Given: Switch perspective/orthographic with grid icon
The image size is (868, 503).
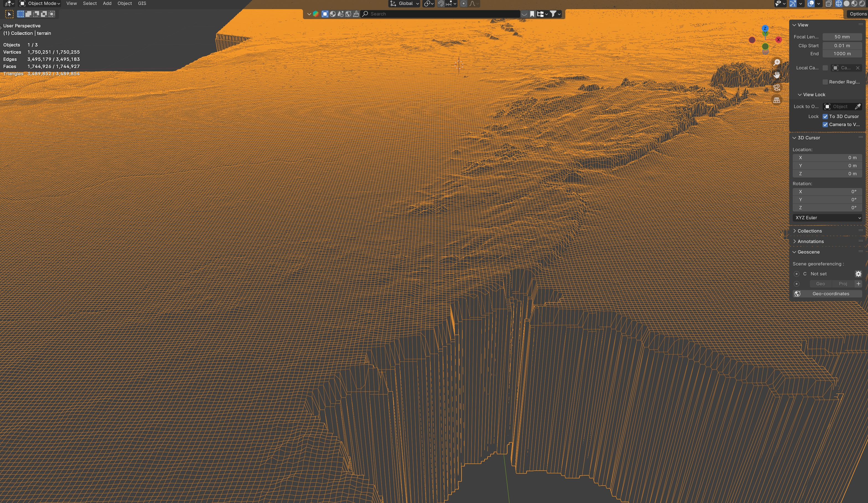Looking at the screenshot, I should click(777, 100).
